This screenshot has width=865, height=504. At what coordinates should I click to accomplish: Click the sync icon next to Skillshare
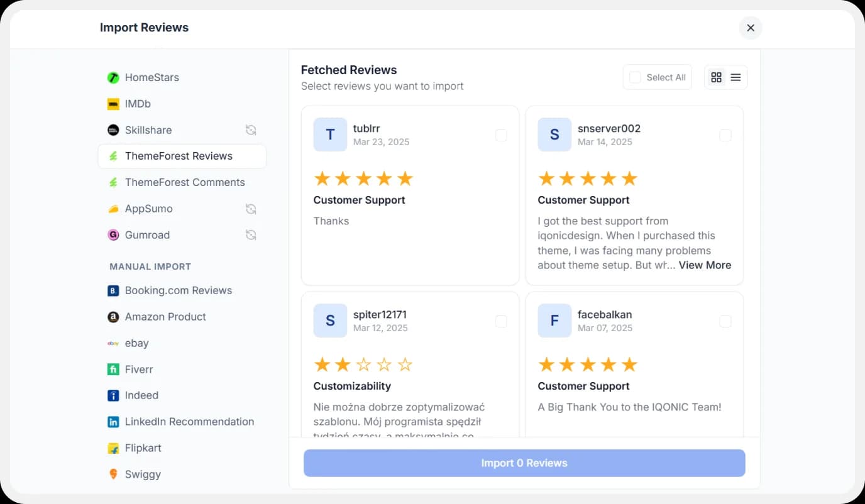click(251, 130)
